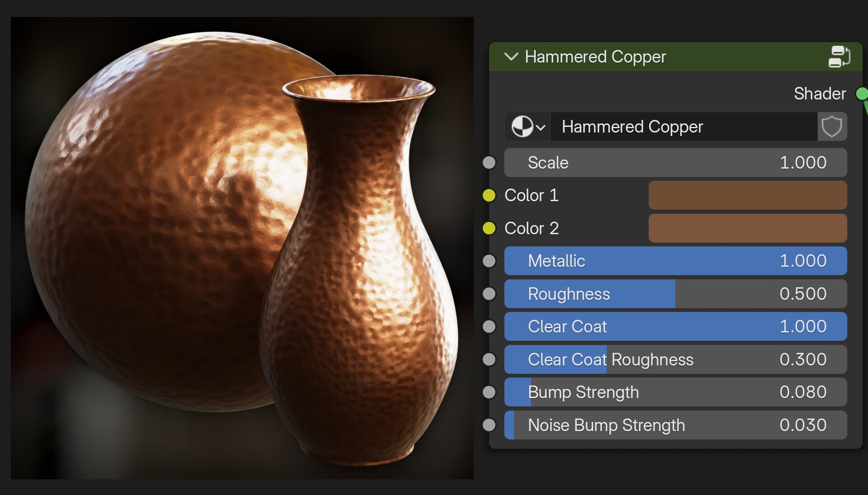Screen dimensions: 868x495
Task: Click the Hammered Copper name input field
Action: tap(683, 126)
